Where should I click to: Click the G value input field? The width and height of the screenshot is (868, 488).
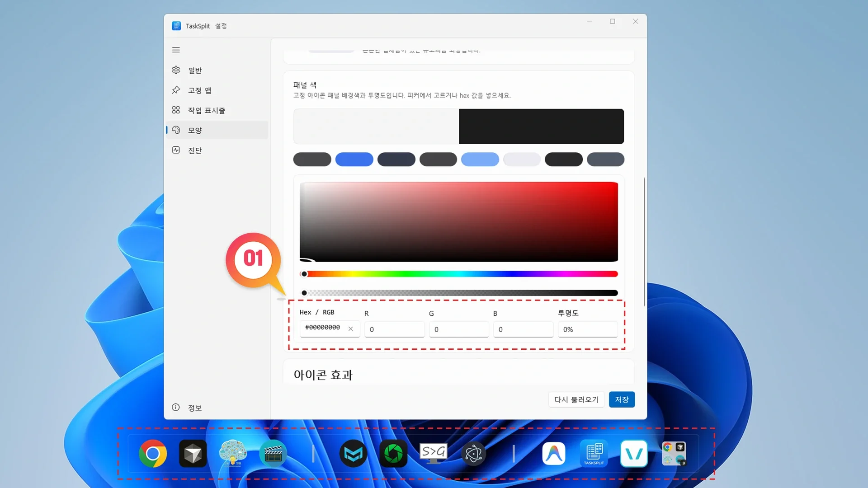(459, 329)
